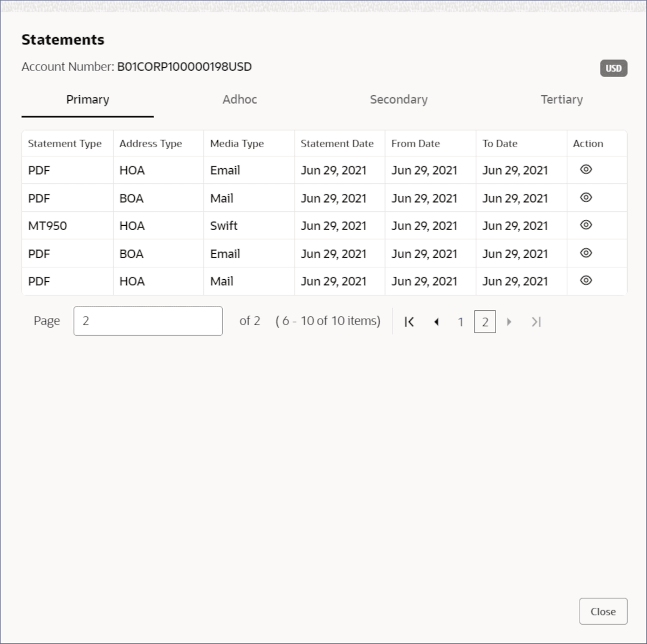Screen dimensions: 647x644
Task: View the PDF HOA Mail statement
Action: pos(586,281)
